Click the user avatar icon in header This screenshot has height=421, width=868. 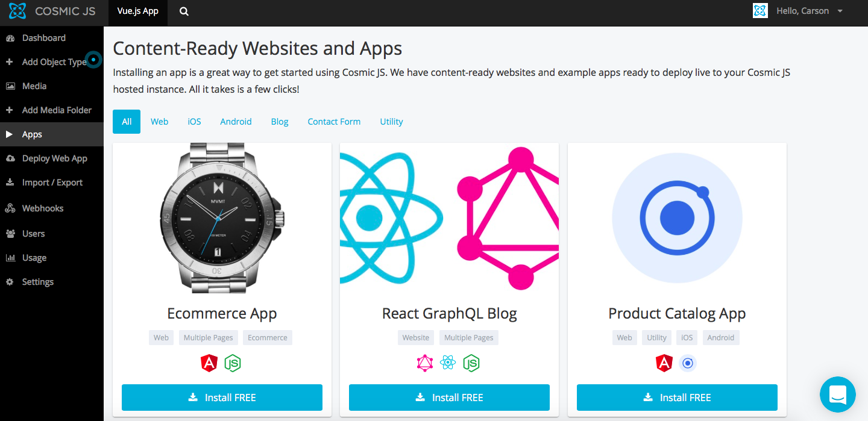pos(760,11)
